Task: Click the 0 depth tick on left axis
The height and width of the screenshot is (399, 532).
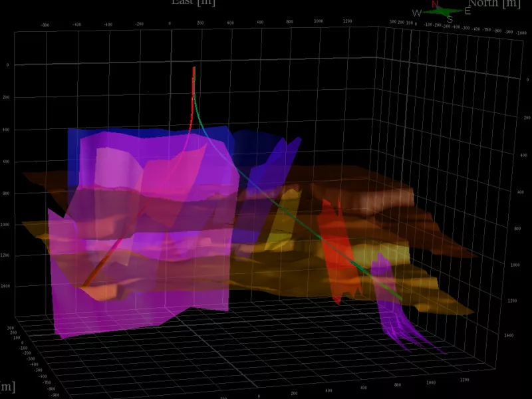Action: pos(7,65)
